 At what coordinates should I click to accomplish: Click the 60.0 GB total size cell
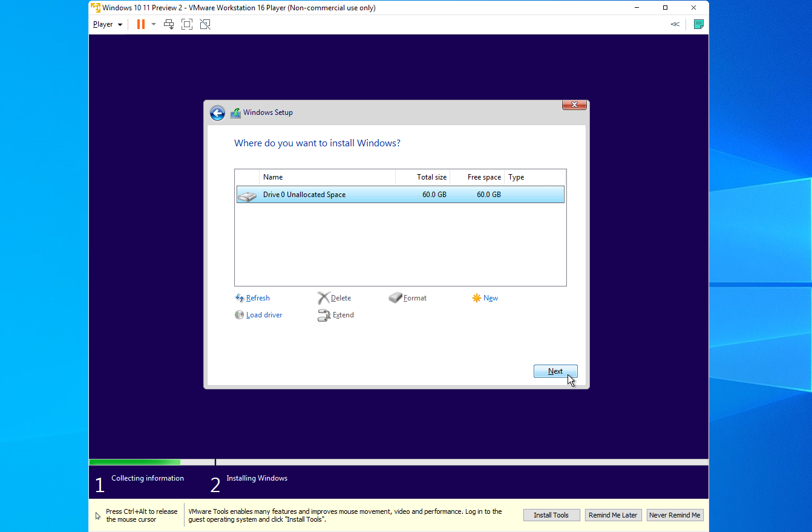(434, 195)
